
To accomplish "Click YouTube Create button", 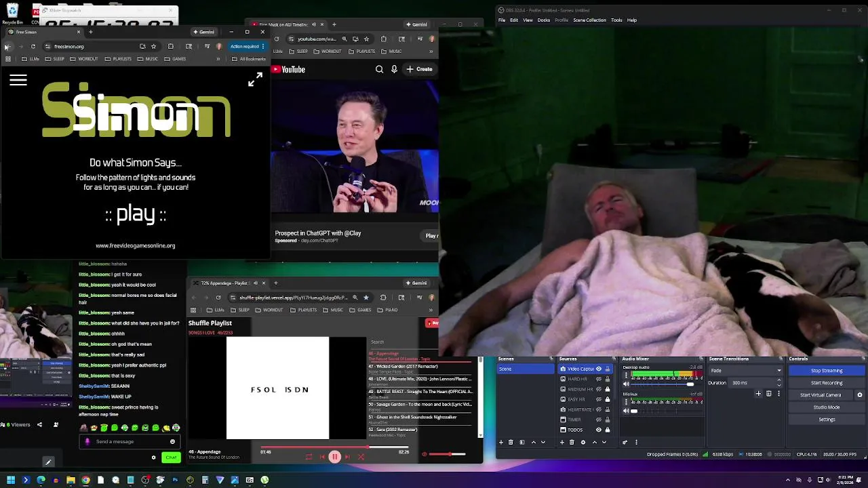I will (x=420, y=69).
